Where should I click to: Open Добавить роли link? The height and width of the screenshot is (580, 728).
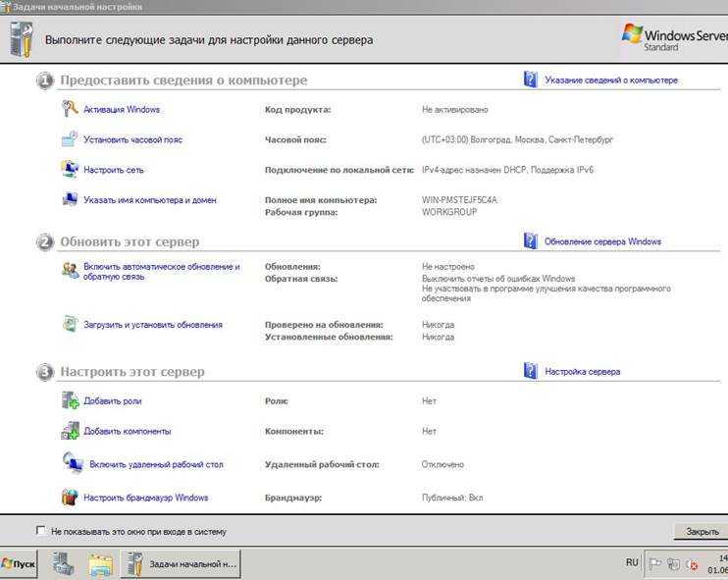pyautogui.click(x=113, y=401)
